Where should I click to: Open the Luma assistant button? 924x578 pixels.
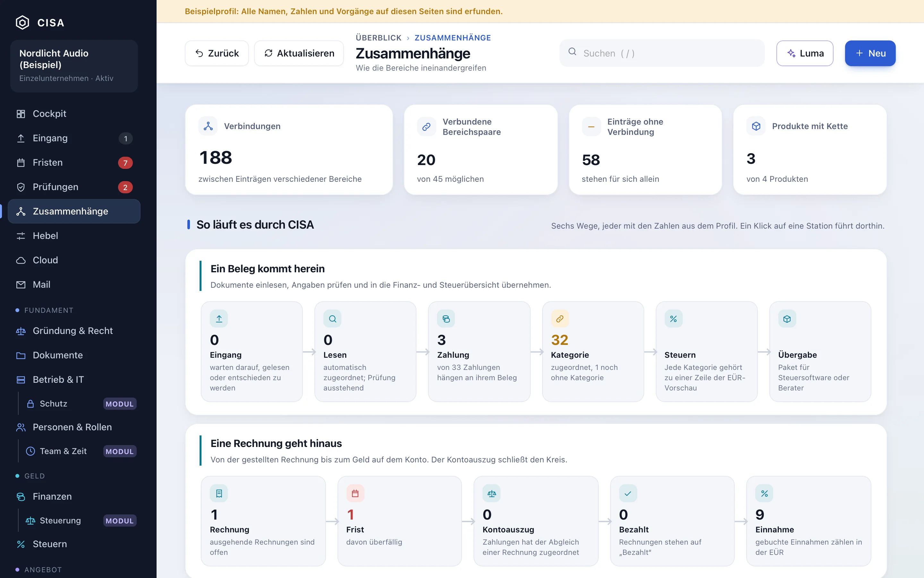pos(805,53)
